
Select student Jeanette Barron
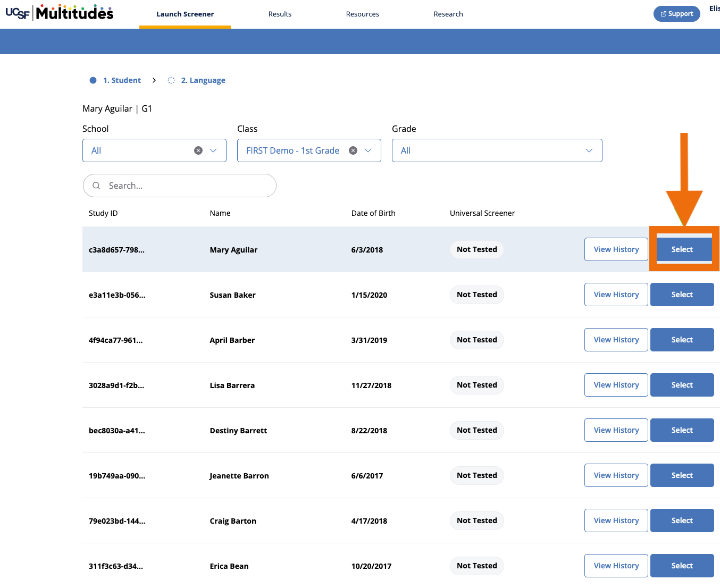pos(682,475)
